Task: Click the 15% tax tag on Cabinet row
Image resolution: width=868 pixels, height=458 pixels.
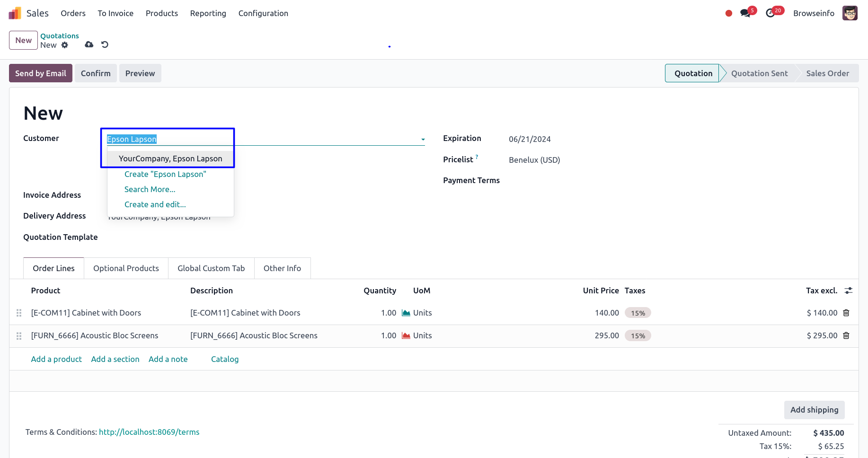Action: click(x=638, y=313)
